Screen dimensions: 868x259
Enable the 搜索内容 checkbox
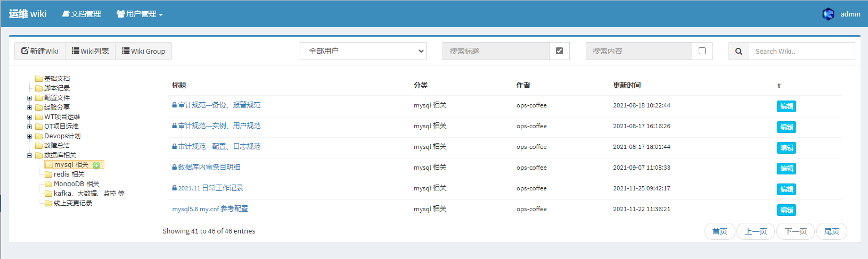tap(702, 51)
